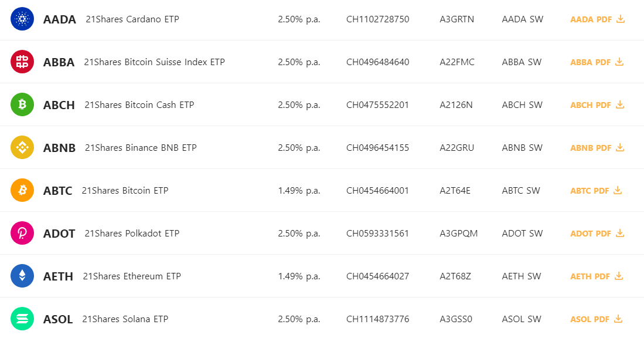Click the Cardano logo icon
The width and height of the screenshot is (644, 338).
(x=22, y=19)
